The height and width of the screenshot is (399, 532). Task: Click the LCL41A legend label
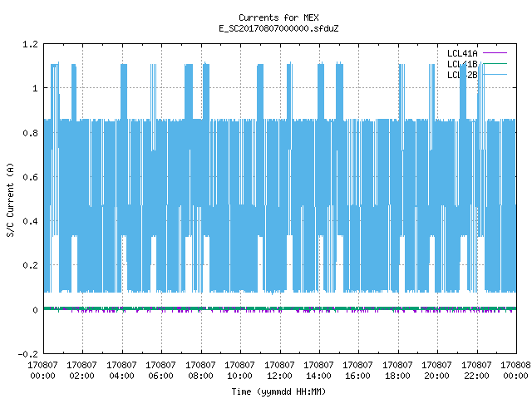pos(462,53)
